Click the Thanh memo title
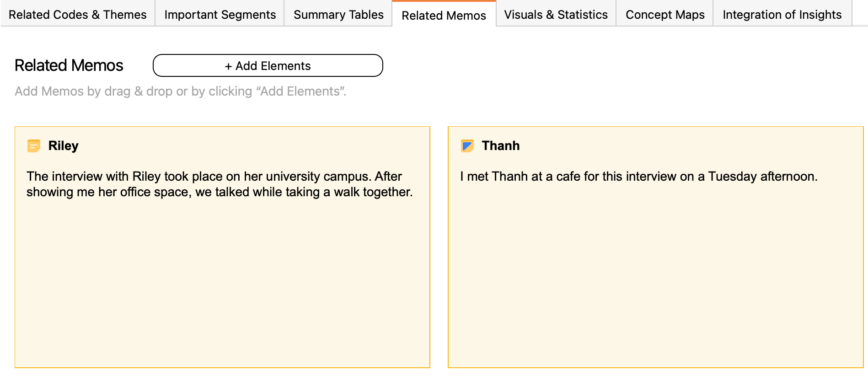Viewport: 868px width, 376px height. click(x=501, y=146)
